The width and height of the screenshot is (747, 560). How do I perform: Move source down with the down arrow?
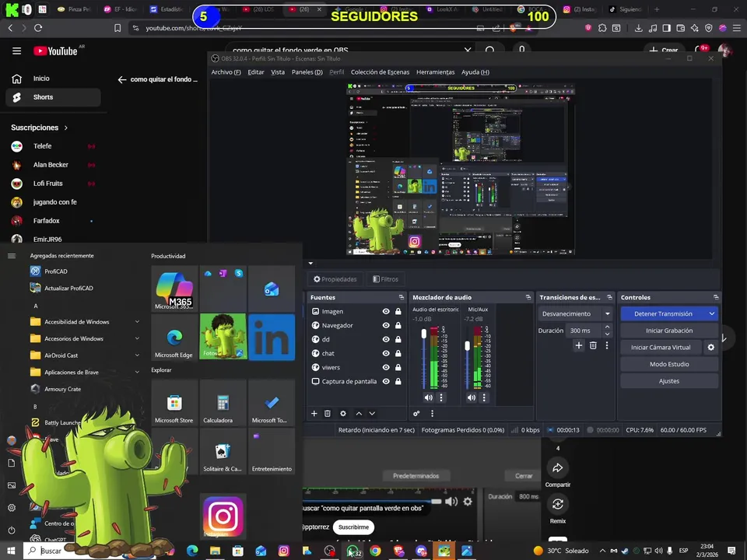(x=372, y=413)
